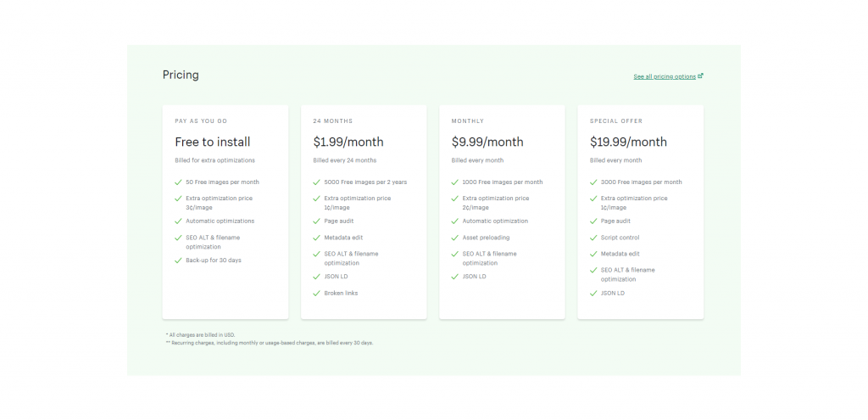Click the $9.99/month price
This screenshot has width=868, height=420.
487,142
